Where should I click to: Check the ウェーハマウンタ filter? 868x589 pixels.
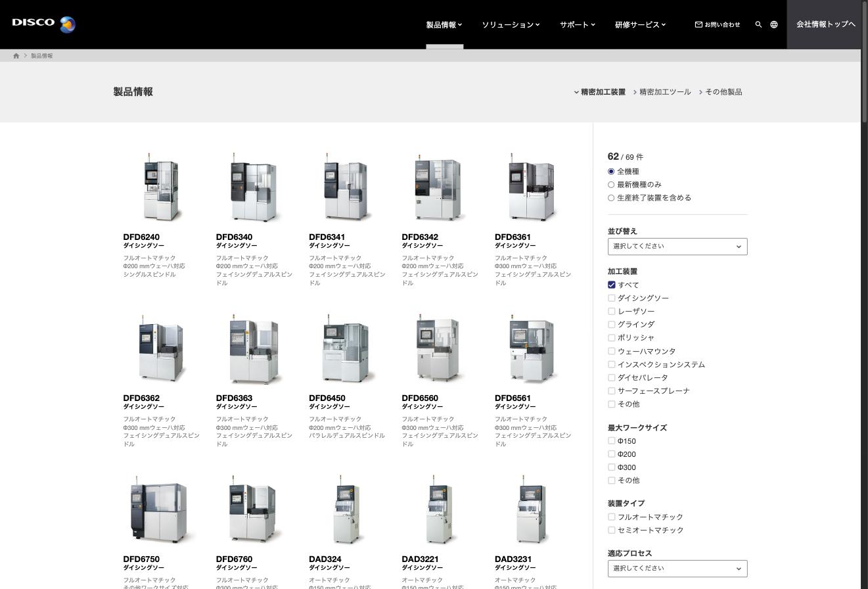[x=612, y=351]
